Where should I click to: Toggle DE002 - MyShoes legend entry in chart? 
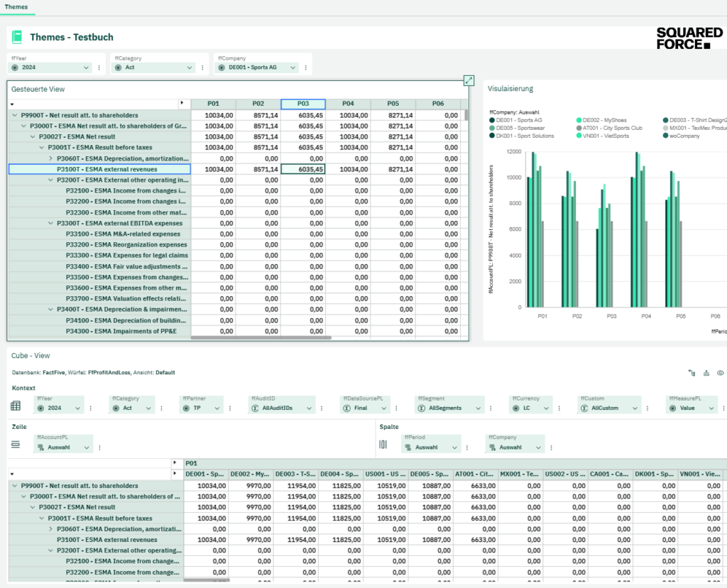(x=601, y=120)
